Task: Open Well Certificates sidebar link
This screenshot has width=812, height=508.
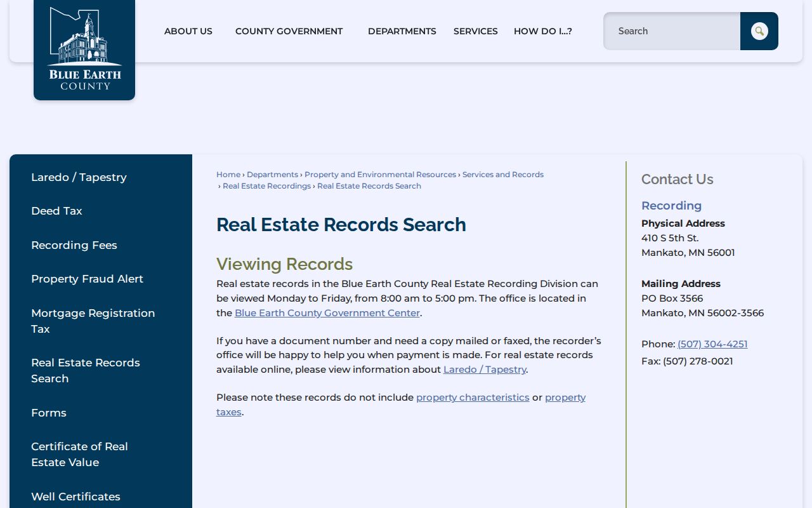Action: [x=75, y=497]
